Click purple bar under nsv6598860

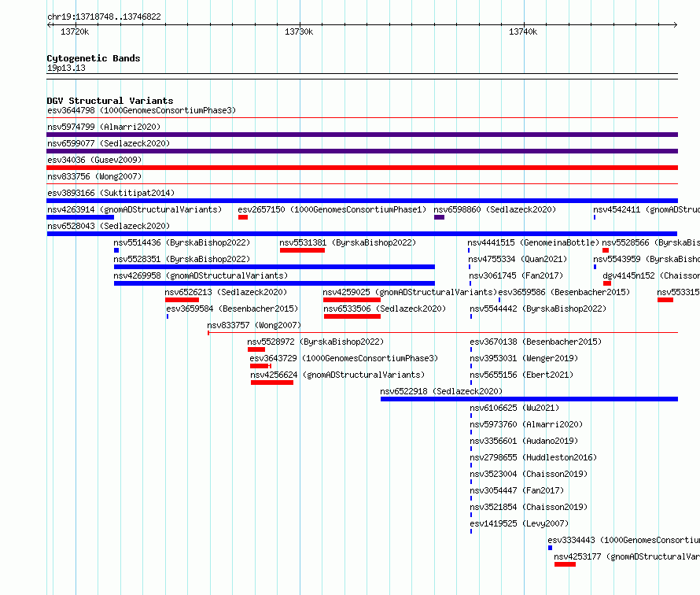click(x=440, y=217)
